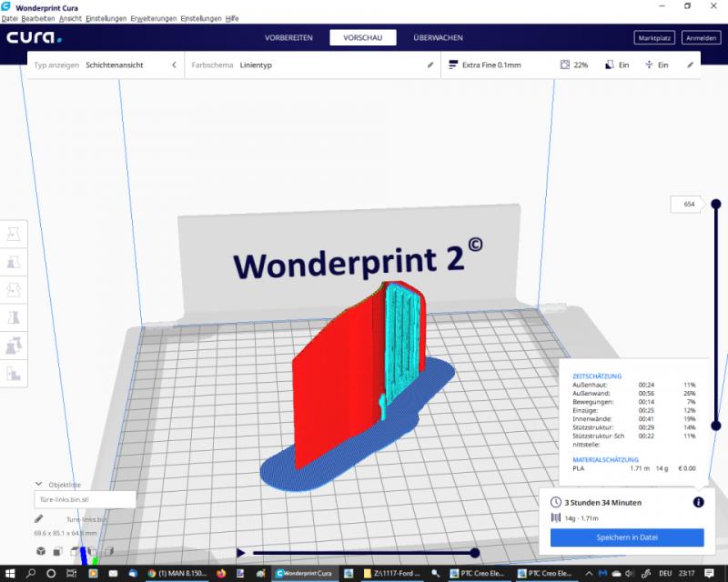Open Einstellungen menu between Ansicht and Erweiterungen

pos(106,18)
